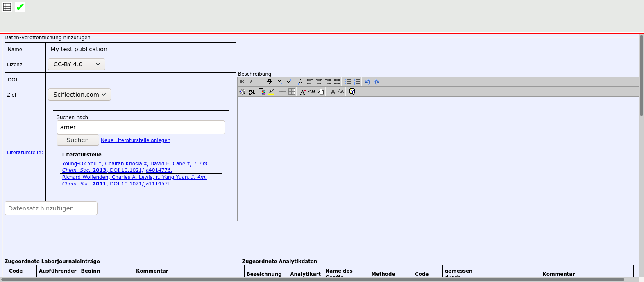This screenshot has width=644, height=282.
Task: Click the subscript button
Action: coord(280,82)
